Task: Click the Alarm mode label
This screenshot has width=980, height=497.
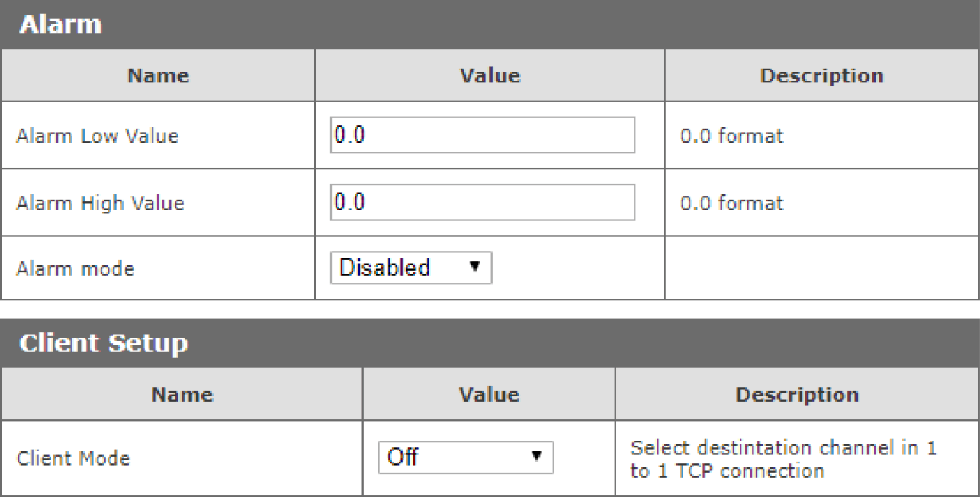Action: coord(75,269)
